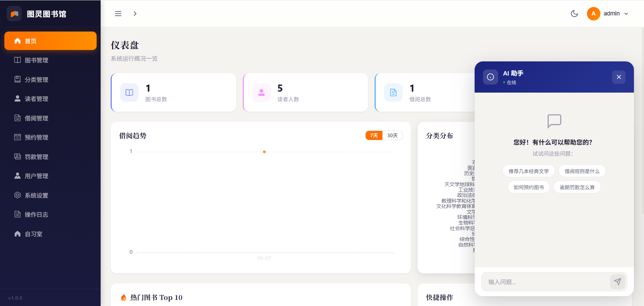Close the AI 助手 chat panel
Image resolution: width=644 pixels, height=306 pixels.
(x=619, y=77)
